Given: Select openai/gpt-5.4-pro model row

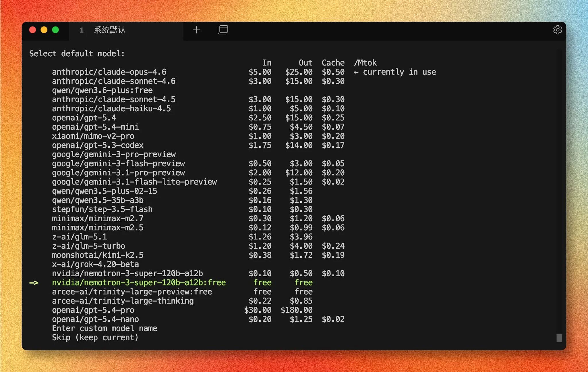Looking at the screenshot, I should pyautogui.click(x=93, y=310).
